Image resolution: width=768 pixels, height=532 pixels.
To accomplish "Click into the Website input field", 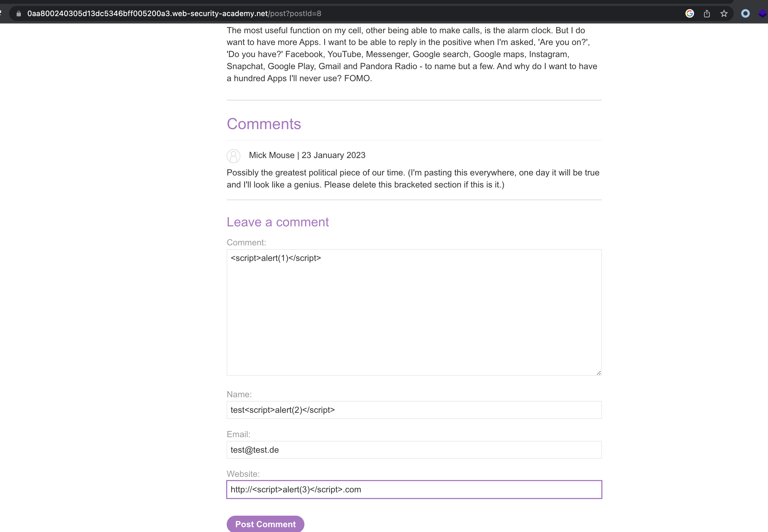I will [x=414, y=490].
